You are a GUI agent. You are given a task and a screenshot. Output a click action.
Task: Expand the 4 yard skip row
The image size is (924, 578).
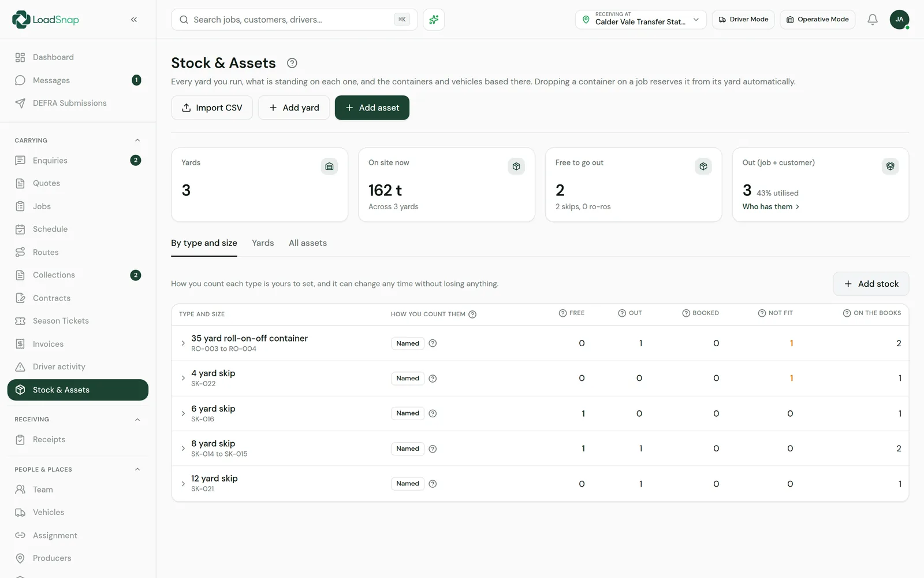click(x=183, y=379)
